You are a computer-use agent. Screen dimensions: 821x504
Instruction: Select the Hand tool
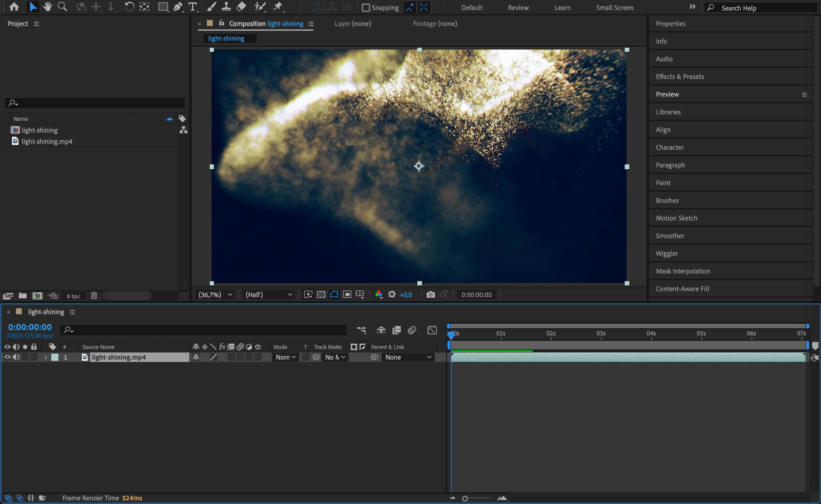click(x=48, y=7)
